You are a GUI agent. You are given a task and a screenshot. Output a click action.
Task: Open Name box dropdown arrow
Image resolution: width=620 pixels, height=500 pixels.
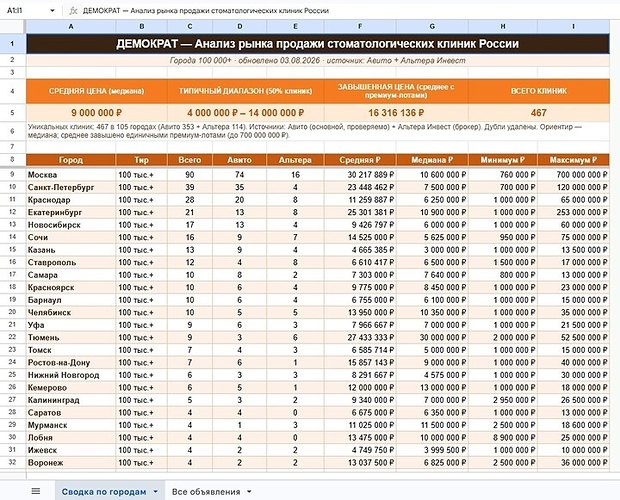[x=52, y=11]
